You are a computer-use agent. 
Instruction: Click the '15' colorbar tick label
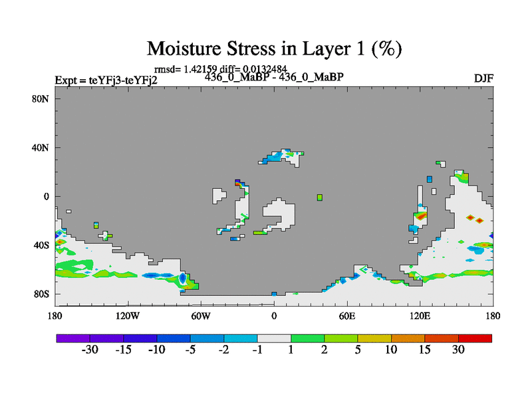point(425,350)
